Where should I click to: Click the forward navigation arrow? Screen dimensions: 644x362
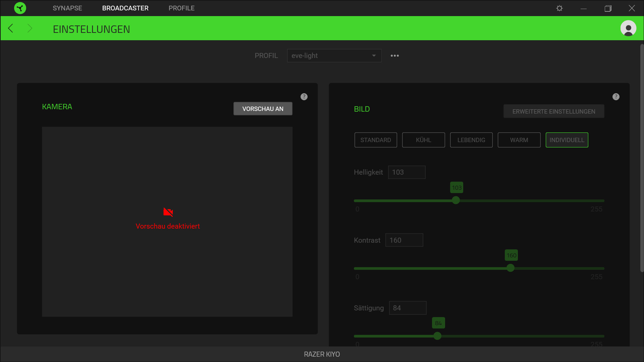point(30,28)
